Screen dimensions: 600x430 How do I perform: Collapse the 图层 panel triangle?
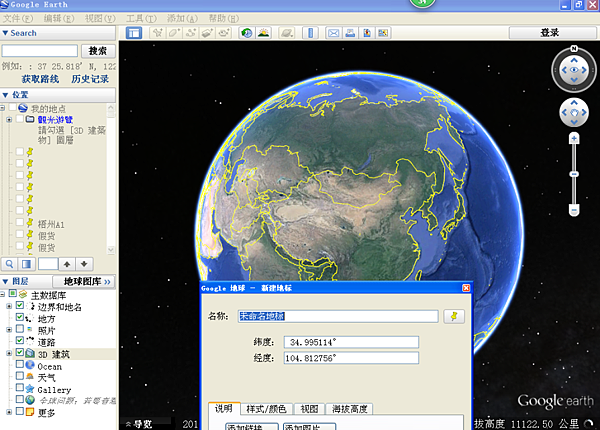tap(5, 282)
